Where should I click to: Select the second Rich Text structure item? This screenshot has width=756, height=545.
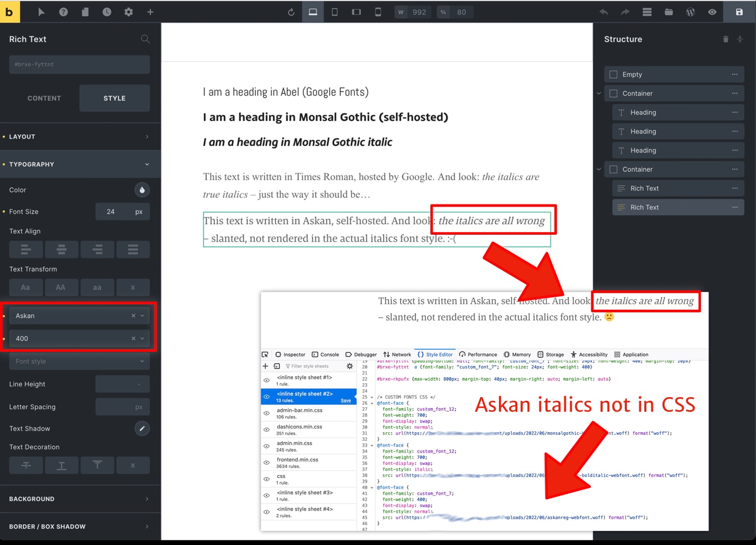click(678, 207)
